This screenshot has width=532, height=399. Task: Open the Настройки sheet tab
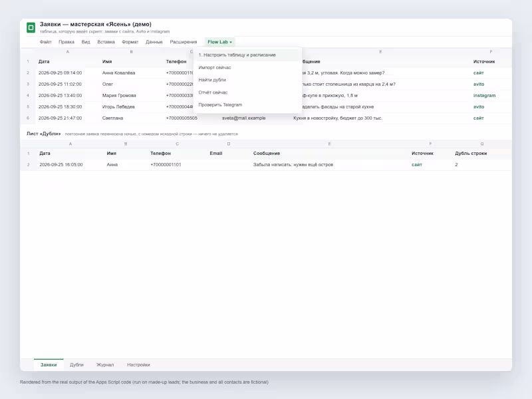coord(138,364)
